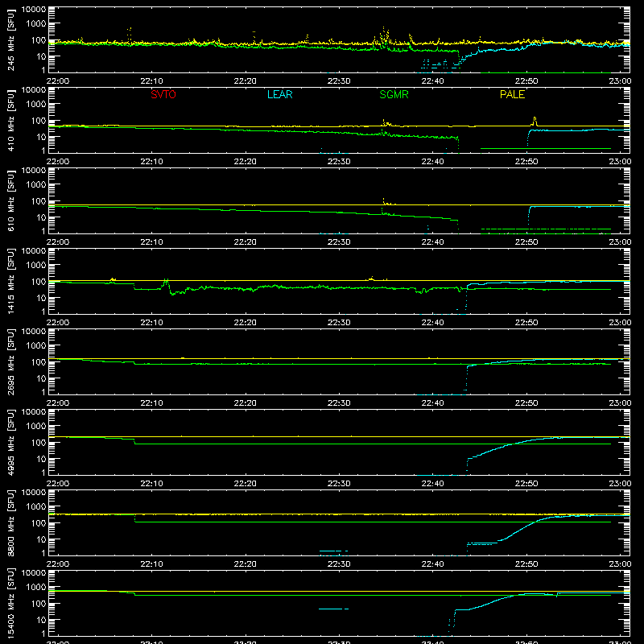Click the yellow PALE station label
644x644 pixels.
512,94
